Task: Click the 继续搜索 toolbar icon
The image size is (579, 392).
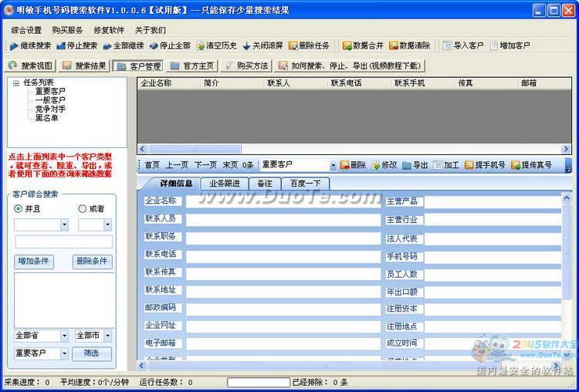Action: pos(15,46)
